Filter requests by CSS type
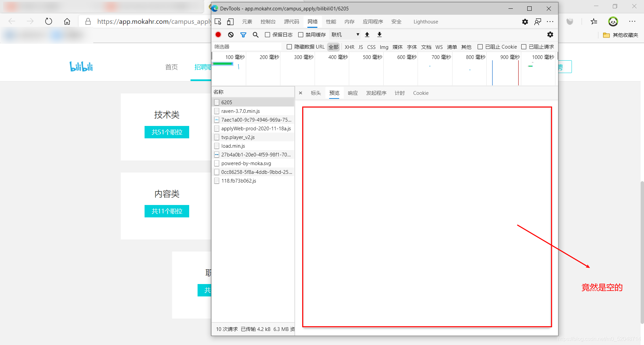 tap(371, 47)
